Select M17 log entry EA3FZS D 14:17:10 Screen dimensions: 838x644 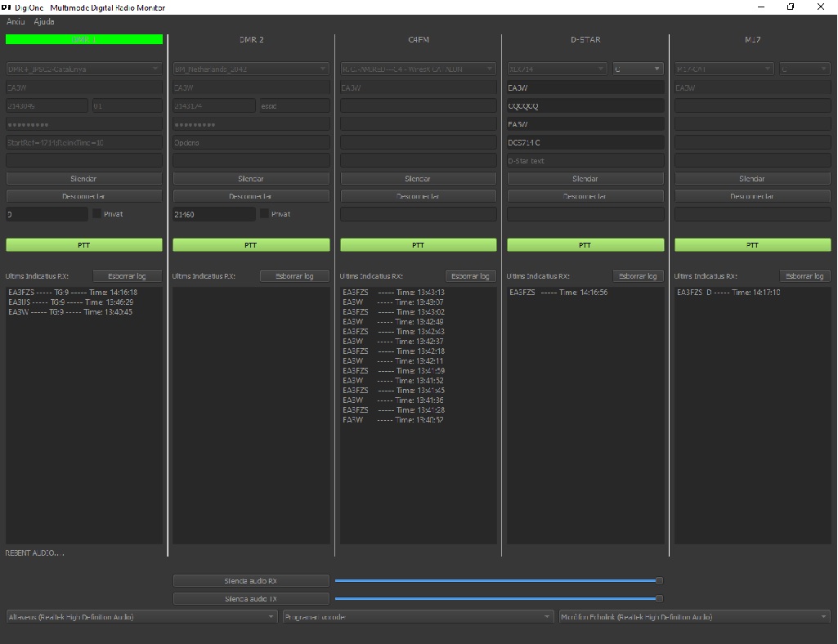tap(728, 293)
